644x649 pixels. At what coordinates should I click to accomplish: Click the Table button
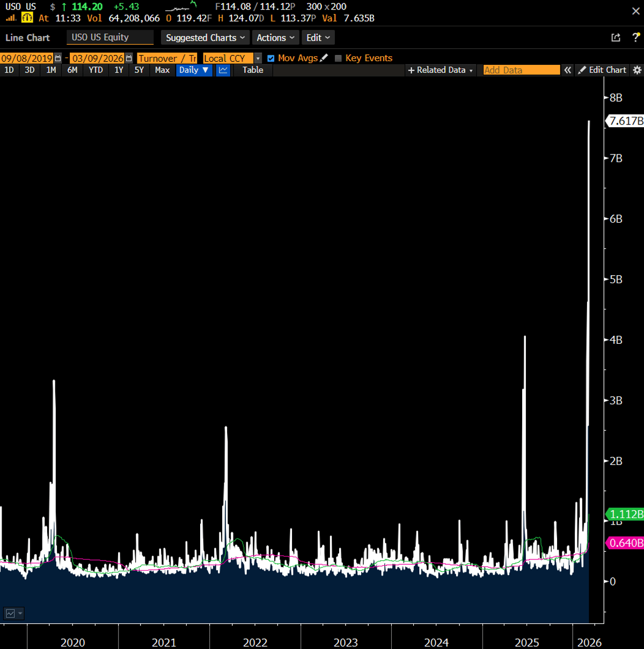click(x=252, y=70)
